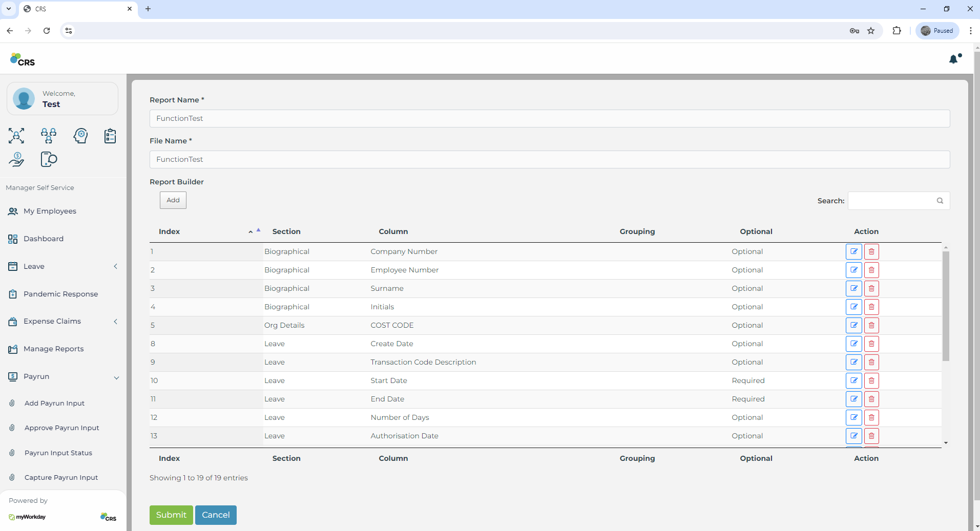Edit the Surname row
The image size is (980, 531).
(853, 288)
